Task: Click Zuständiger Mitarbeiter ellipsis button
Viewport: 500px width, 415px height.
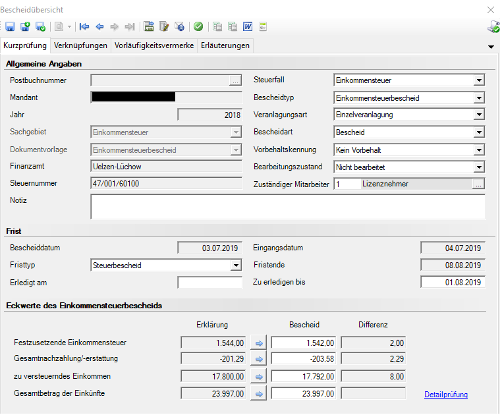Action: (x=478, y=184)
